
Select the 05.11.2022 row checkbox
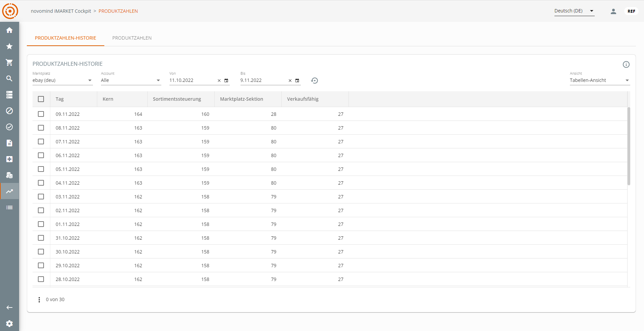point(41,169)
